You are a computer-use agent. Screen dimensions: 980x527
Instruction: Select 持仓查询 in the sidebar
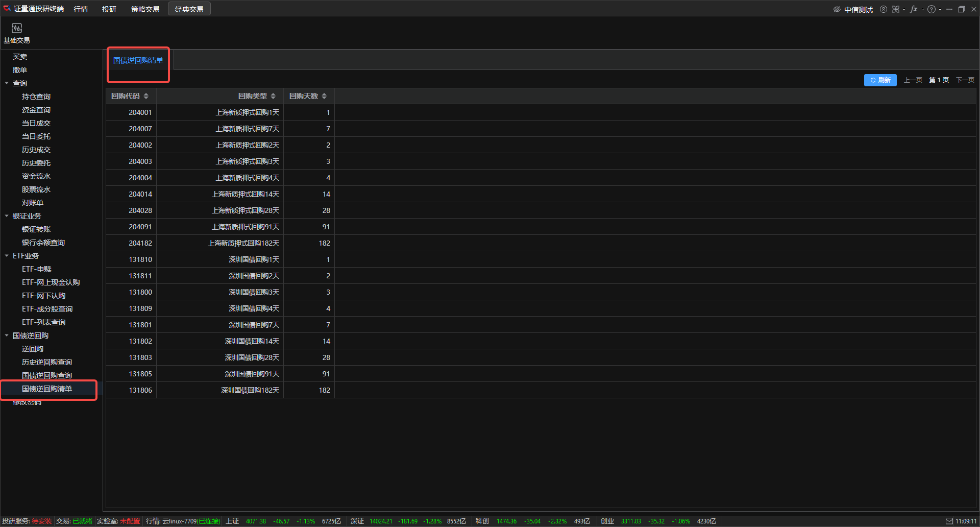click(x=36, y=97)
